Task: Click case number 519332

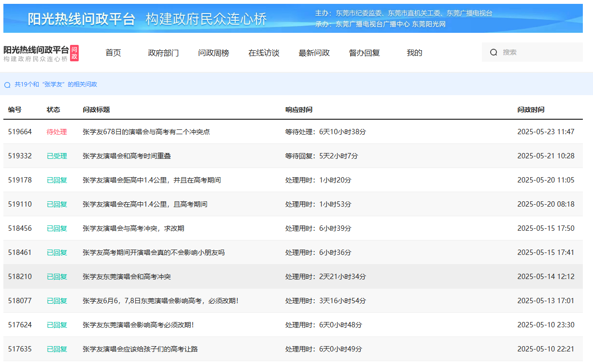Action: (x=20, y=156)
